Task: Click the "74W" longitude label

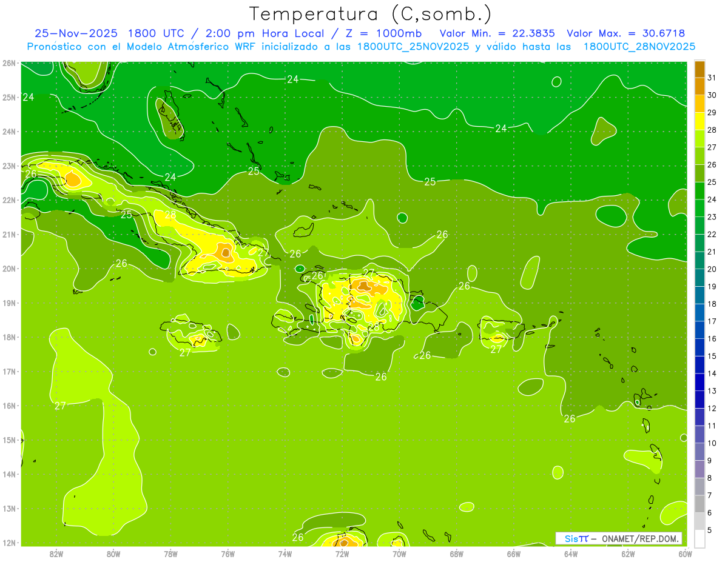Action: (x=285, y=553)
